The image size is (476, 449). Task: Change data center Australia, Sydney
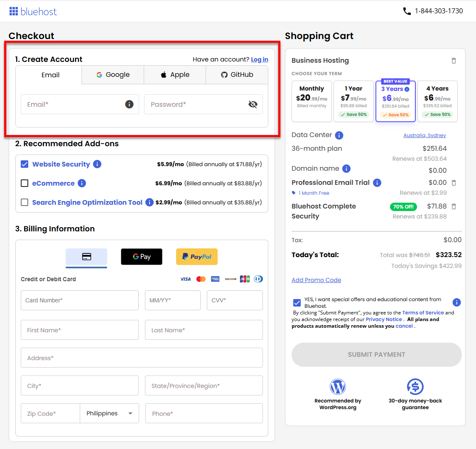click(x=424, y=135)
